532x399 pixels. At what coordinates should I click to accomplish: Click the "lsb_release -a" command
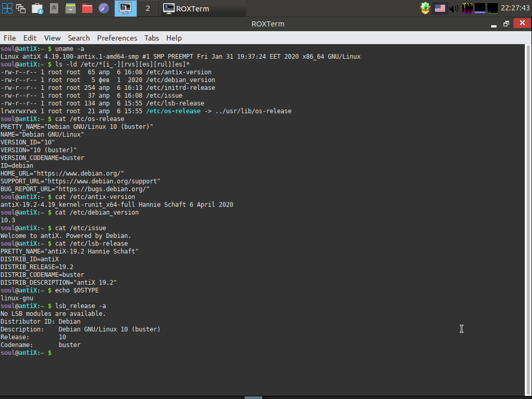coord(81,307)
